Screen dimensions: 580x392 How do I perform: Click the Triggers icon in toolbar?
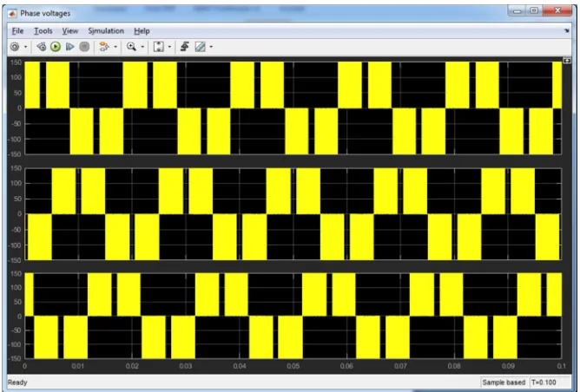(185, 47)
